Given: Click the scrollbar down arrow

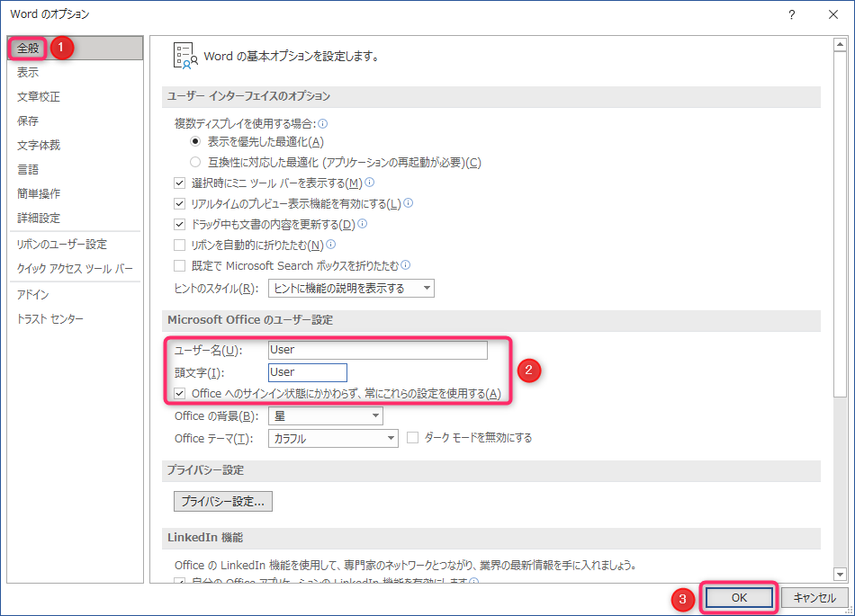Looking at the screenshot, I should point(840,574).
